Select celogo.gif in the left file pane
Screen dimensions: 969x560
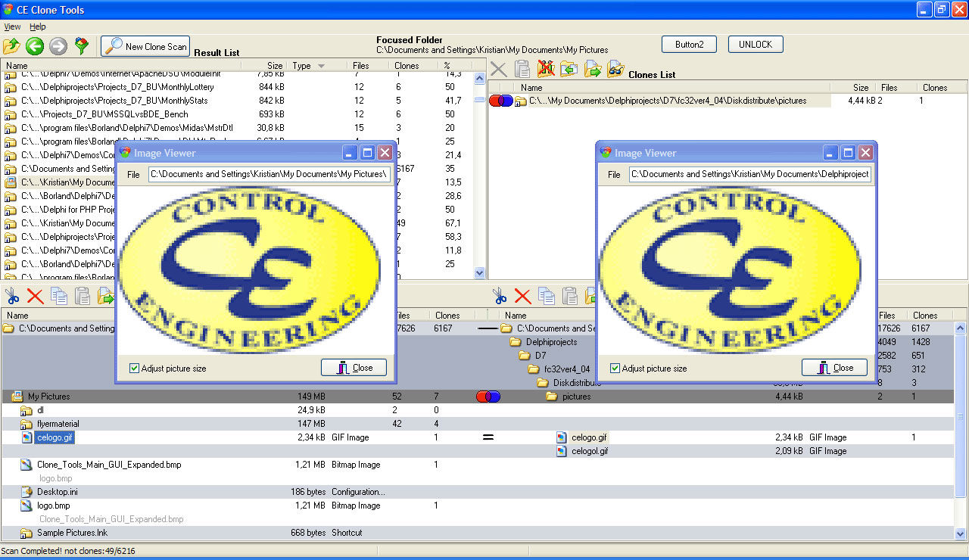coord(55,437)
